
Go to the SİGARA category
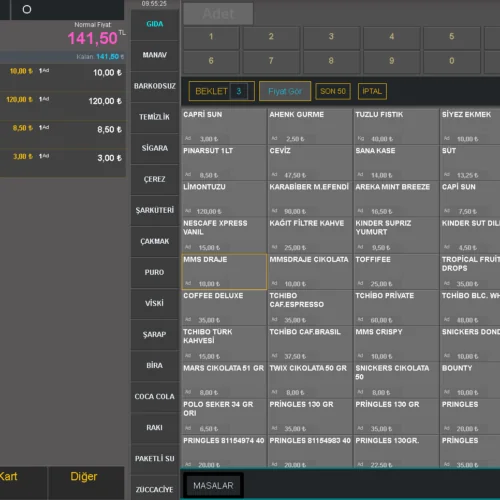155,148
